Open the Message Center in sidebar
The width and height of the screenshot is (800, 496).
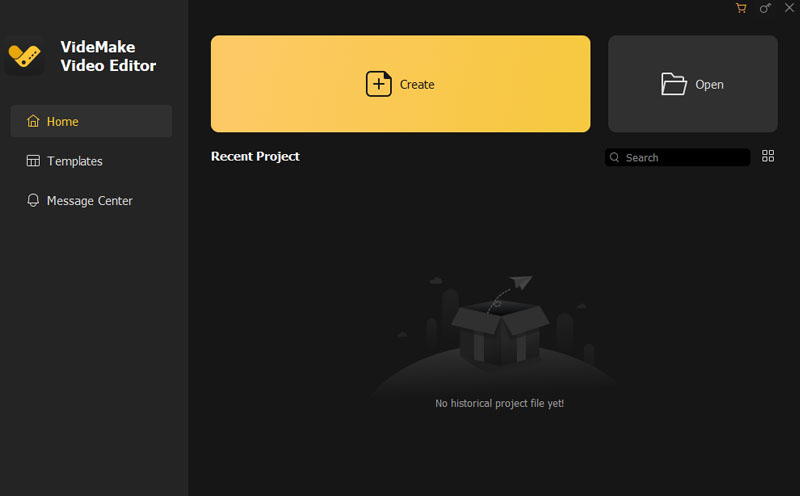pyautogui.click(x=91, y=201)
